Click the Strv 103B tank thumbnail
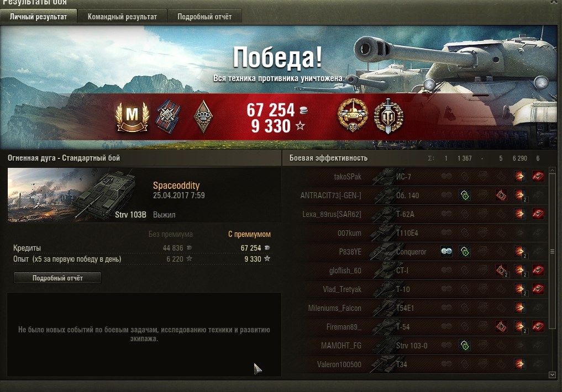 coord(77,195)
